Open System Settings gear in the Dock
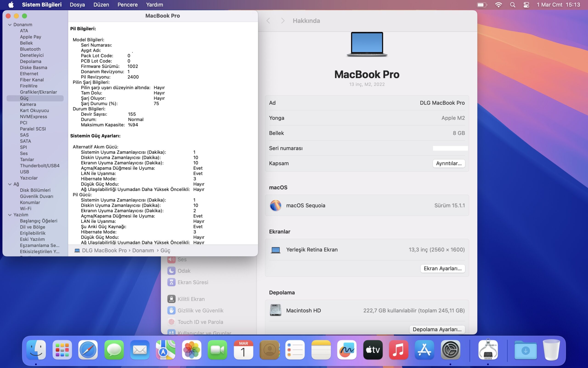 tap(450, 350)
